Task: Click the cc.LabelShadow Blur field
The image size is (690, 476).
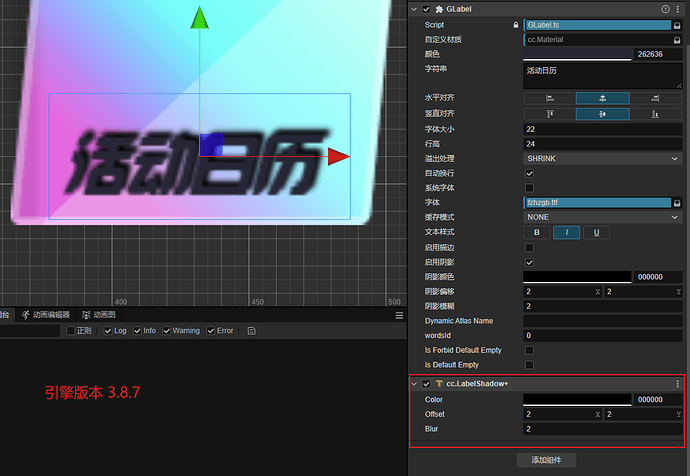Action: 602,429
